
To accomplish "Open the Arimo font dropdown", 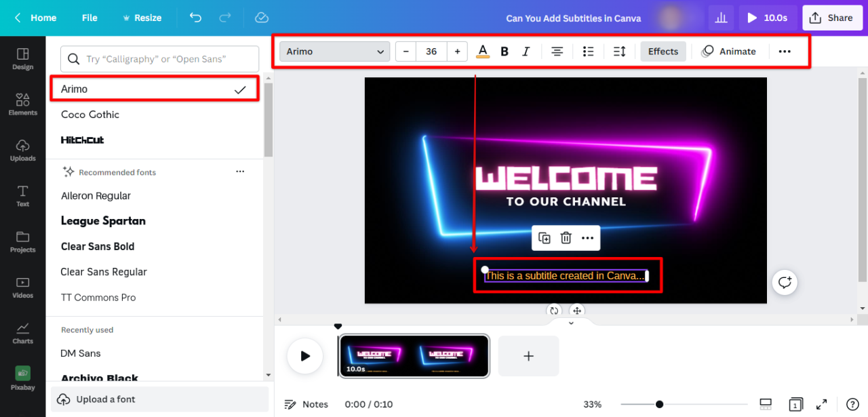I will point(334,51).
